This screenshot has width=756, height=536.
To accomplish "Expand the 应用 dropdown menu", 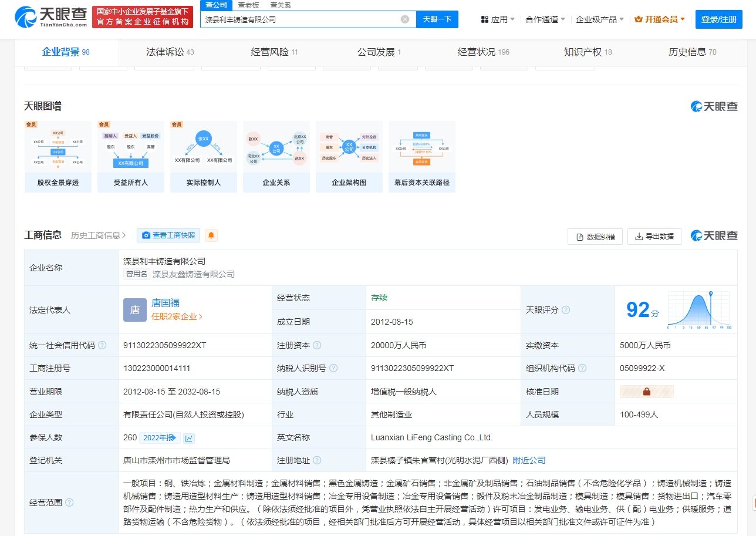I will (x=498, y=19).
